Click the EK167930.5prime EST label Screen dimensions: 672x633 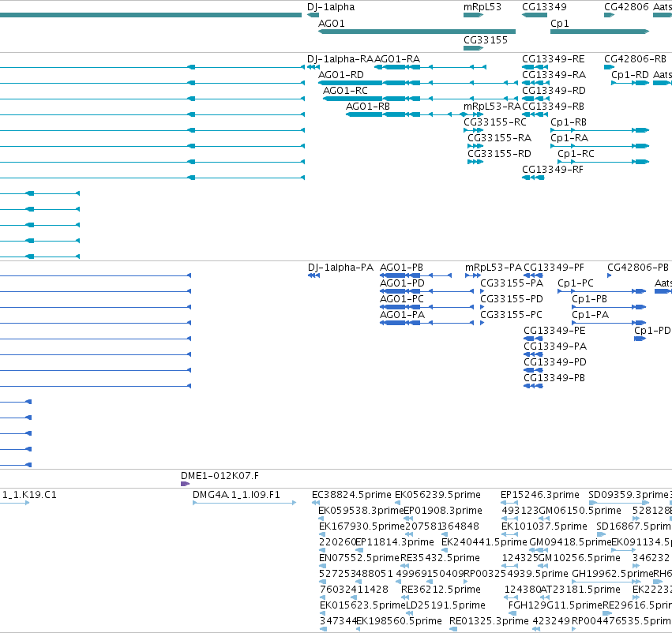click(362, 526)
